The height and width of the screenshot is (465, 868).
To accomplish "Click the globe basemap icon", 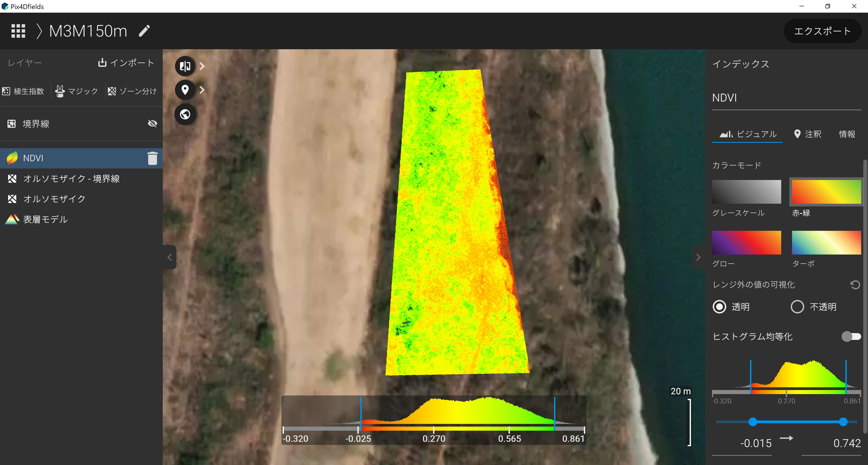I will coord(185,114).
